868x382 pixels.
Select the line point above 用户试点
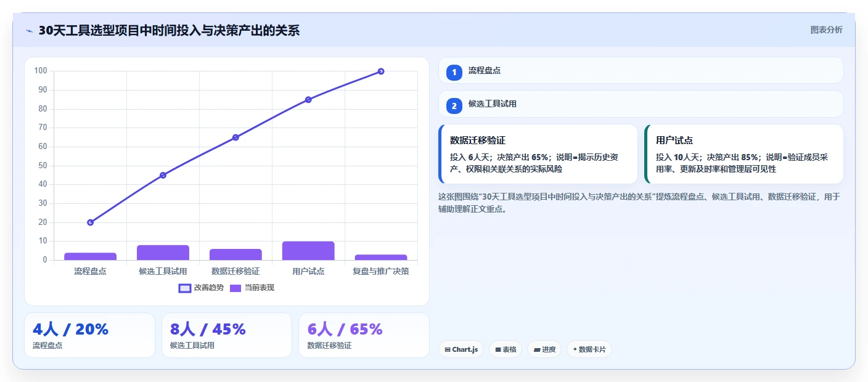tap(308, 100)
